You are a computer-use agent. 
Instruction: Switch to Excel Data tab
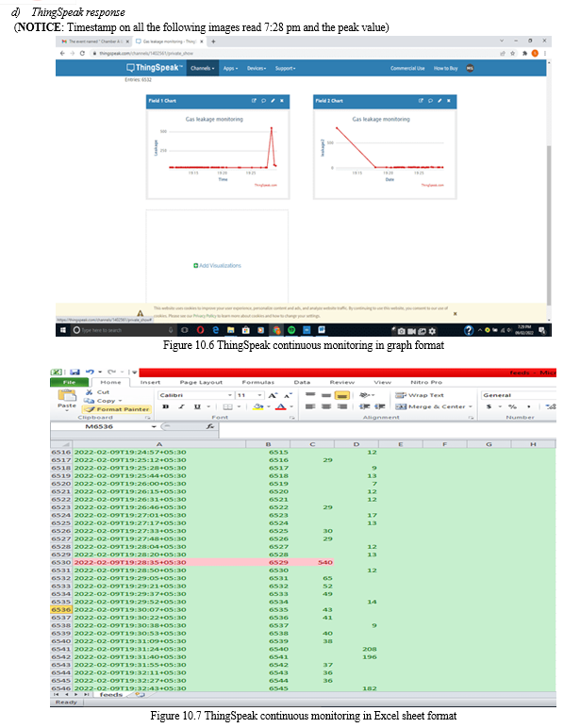[x=302, y=382]
